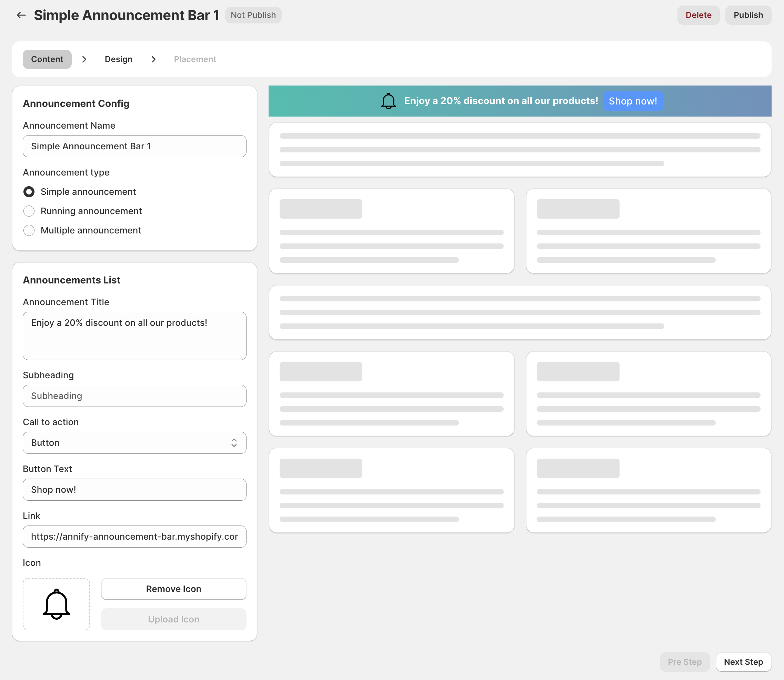Click the Publish button
The height and width of the screenshot is (680, 784).
point(747,15)
